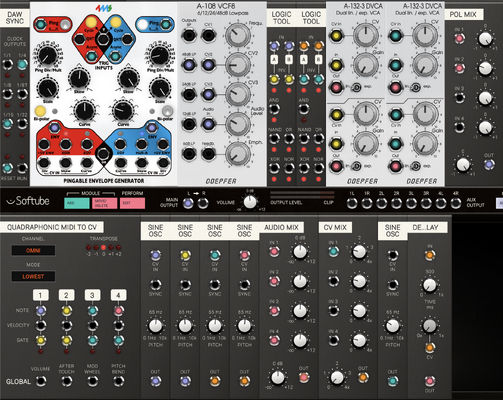Viewport: 503px width, 400px height.
Task: Click the voice 1 NOTE jack
Action: point(41,311)
